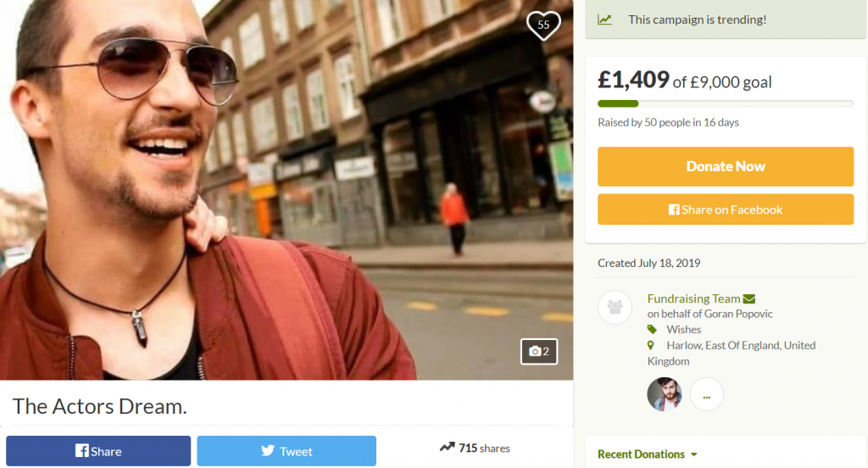Open the Fundraising Team profile link
The image size is (868, 468).
(693, 298)
